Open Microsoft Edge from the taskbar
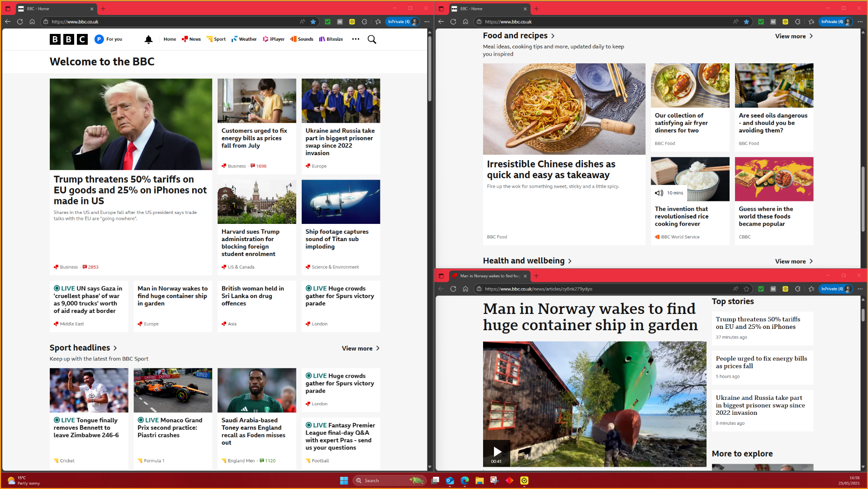 click(465, 480)
